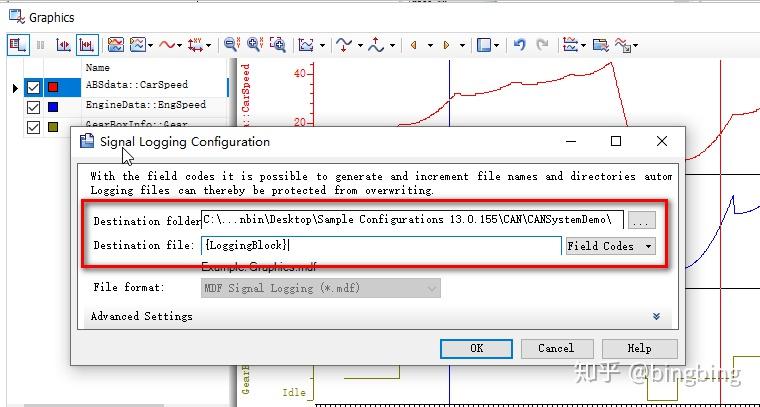The height and width of the screenshot is (407, 760).
Task: Close the Signal Logging Configuration dialog
Action: pos(662,141)
